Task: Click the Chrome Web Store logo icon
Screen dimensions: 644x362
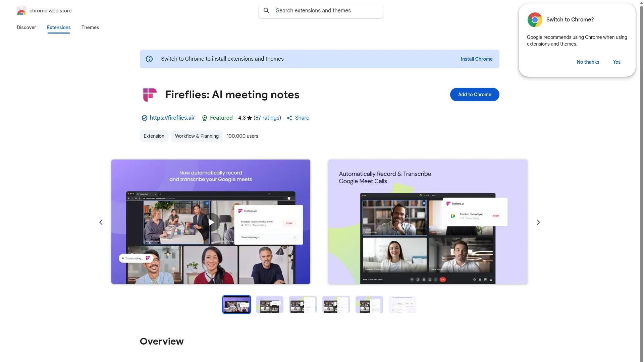Action: pyautogui.click(x=21, y=11)
